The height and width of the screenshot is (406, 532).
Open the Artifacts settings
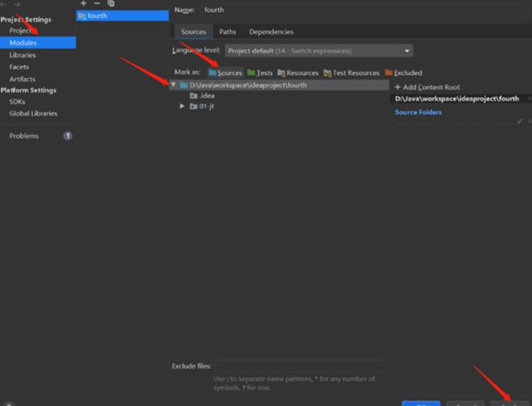[x=23, y=79]
